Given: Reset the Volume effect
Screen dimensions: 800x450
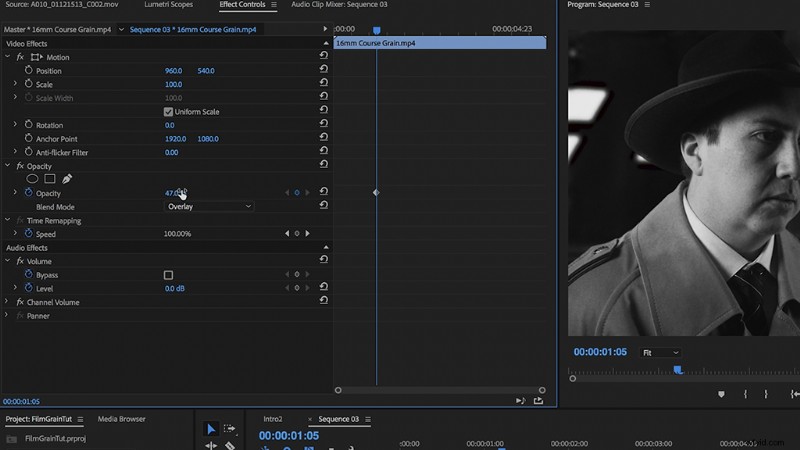Looking at the screenshot, I should tap(323, 259).
